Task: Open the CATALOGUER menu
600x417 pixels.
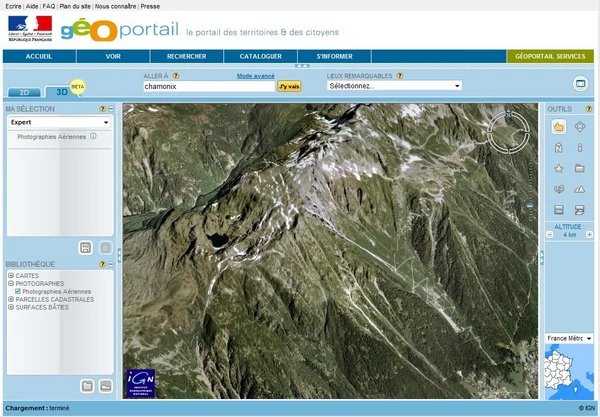Action: [261, 56]
